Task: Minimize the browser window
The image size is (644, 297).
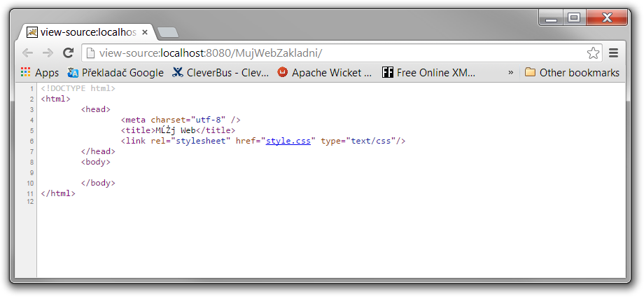Action: pos(551,18)
